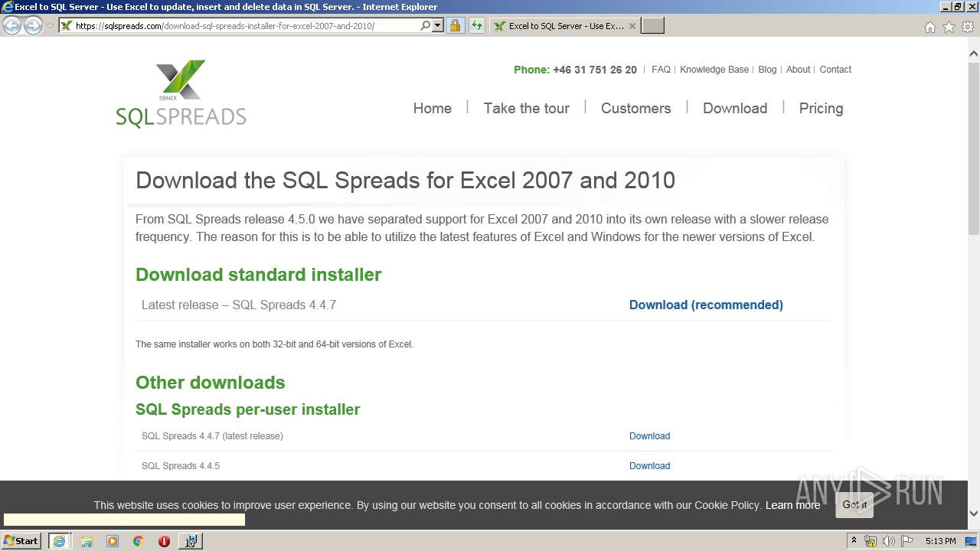Click the IE Home icon
This screenshot has width=980, height=551.
point(929,27)
